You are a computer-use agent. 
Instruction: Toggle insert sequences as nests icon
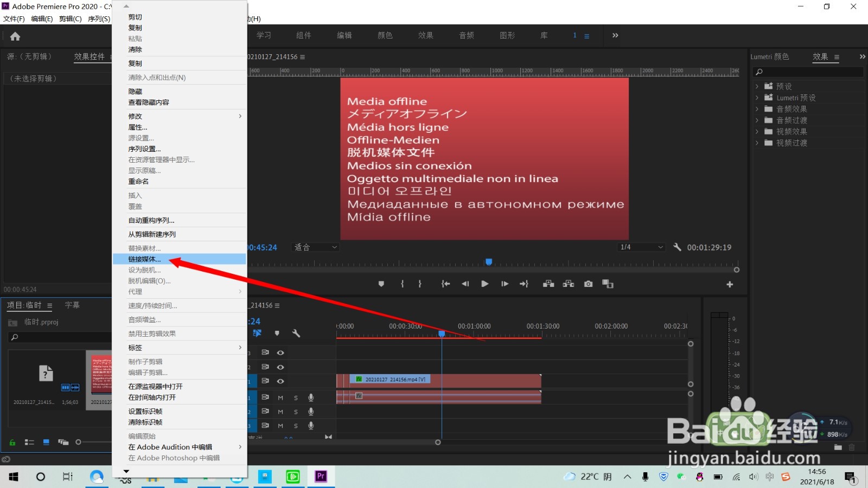click(x=257, y=333)
